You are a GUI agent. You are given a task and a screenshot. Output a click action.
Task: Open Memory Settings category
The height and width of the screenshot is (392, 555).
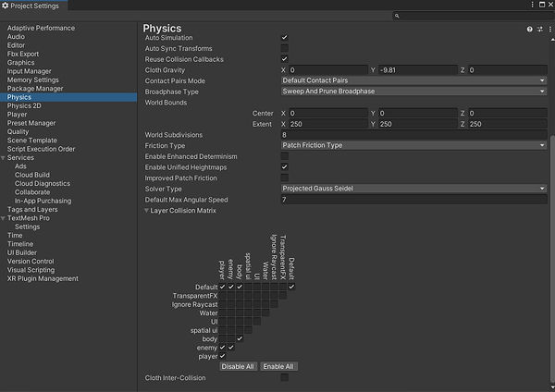pos(33,80)
